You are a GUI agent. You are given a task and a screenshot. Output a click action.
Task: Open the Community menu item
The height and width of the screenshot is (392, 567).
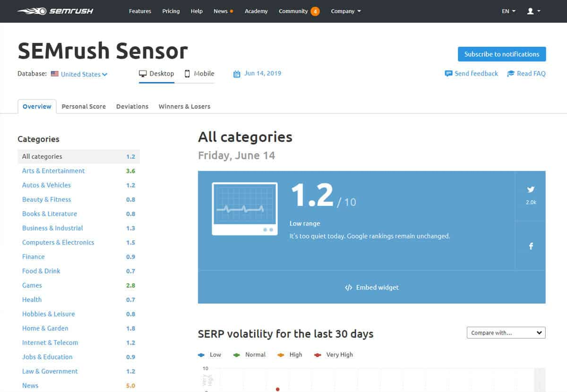(293, 11)
